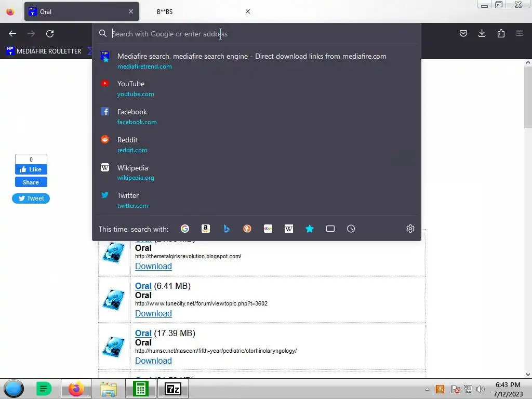
Task: Switch to the Oral tab
Action: click(82, 11)
